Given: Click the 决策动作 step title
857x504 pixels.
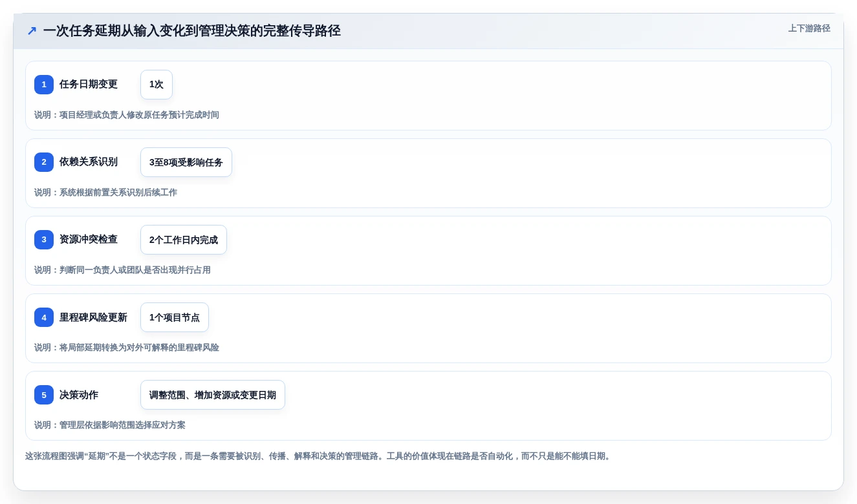Looking at the screenshot, I should tap(79, 395).
